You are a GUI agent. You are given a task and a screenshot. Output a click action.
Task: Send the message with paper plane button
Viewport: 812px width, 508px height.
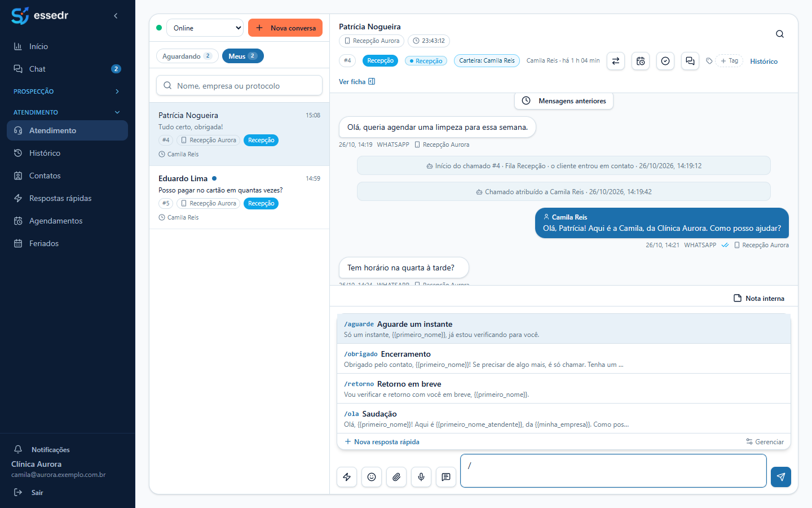(x=781, y=477)
